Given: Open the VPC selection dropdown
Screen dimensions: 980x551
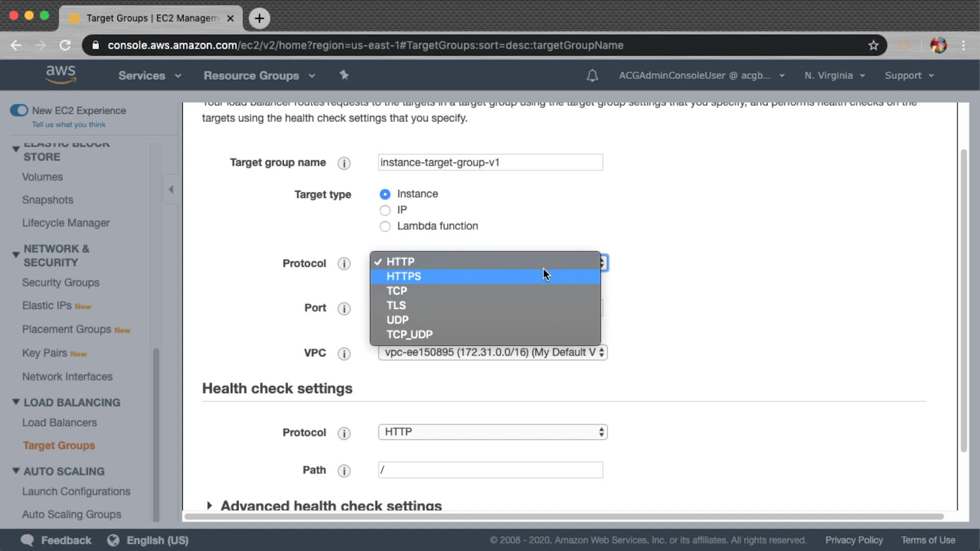Looking at the screenshot, I should pyautogui.click(x=492, y=353).
